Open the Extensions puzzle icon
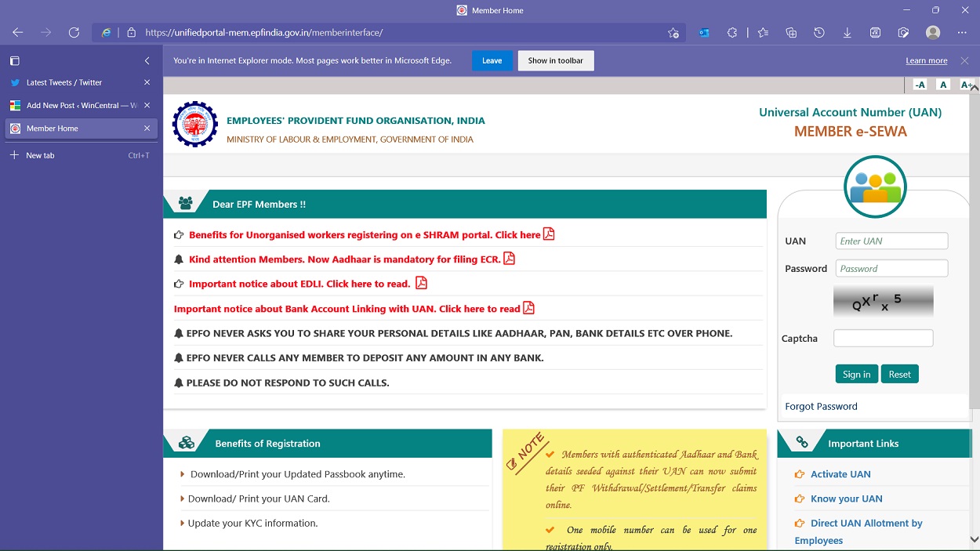The width and height of the screenshot is (980, 551). click(732, 33)
